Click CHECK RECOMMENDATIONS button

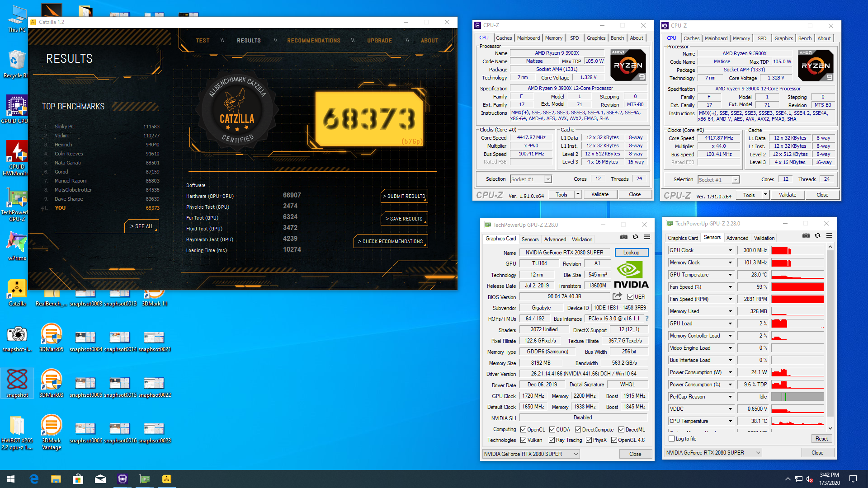(x=391, y=241)
